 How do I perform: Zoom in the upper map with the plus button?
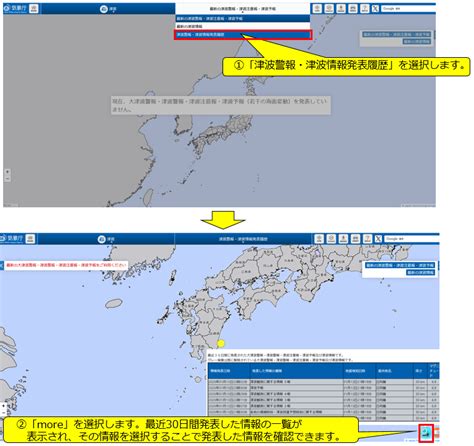7,172
